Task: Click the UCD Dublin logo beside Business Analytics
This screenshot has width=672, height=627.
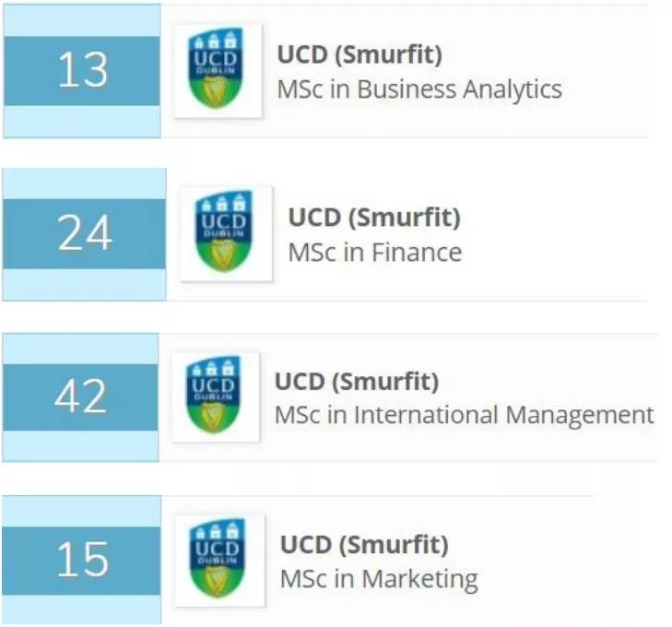Action: pos(218,71)
